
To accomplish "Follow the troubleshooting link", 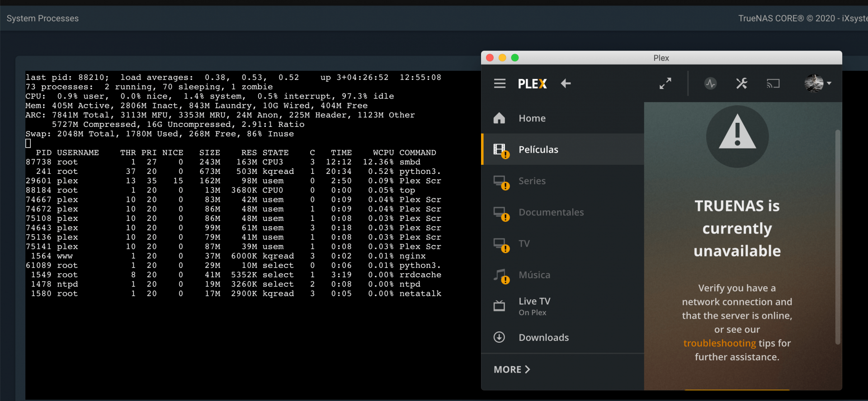I will click(719, 343).
